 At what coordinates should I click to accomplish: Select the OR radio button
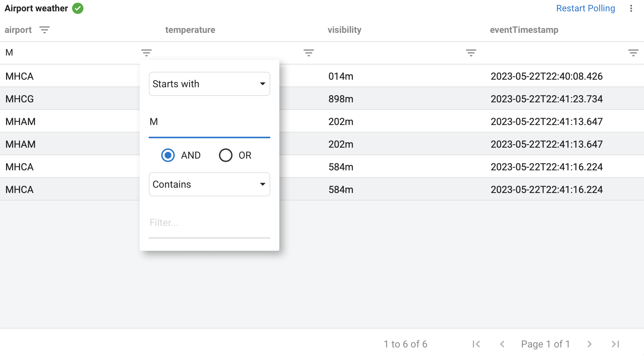[226, 155]
